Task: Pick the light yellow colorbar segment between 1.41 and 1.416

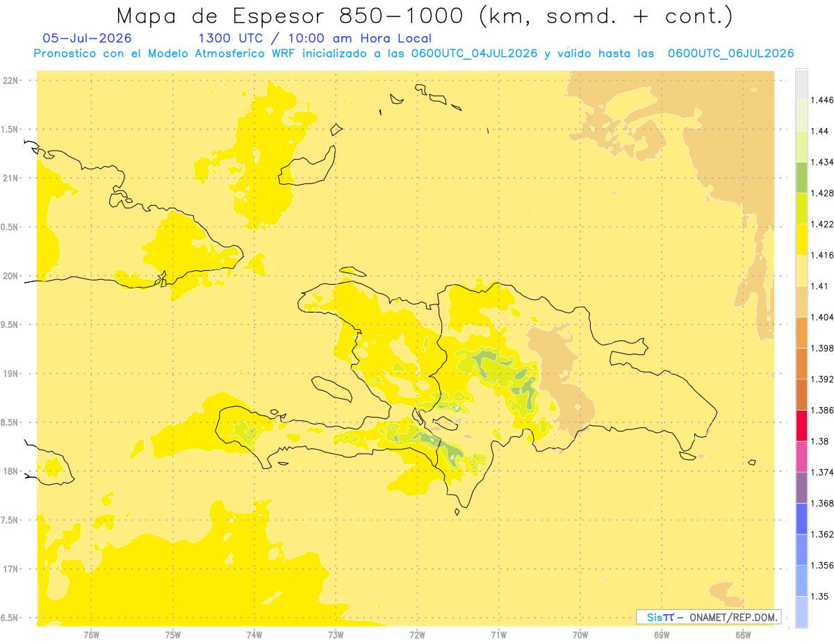Action: 801,271
